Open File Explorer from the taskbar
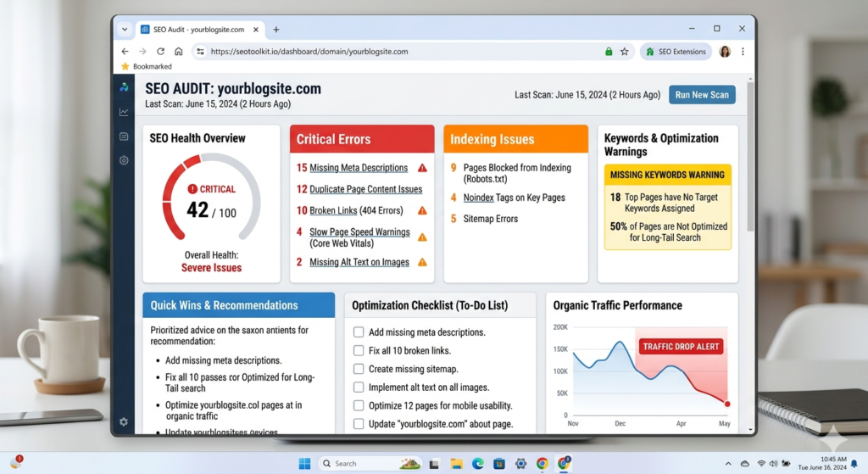868x474 pixels. click(x=456, y=464)
